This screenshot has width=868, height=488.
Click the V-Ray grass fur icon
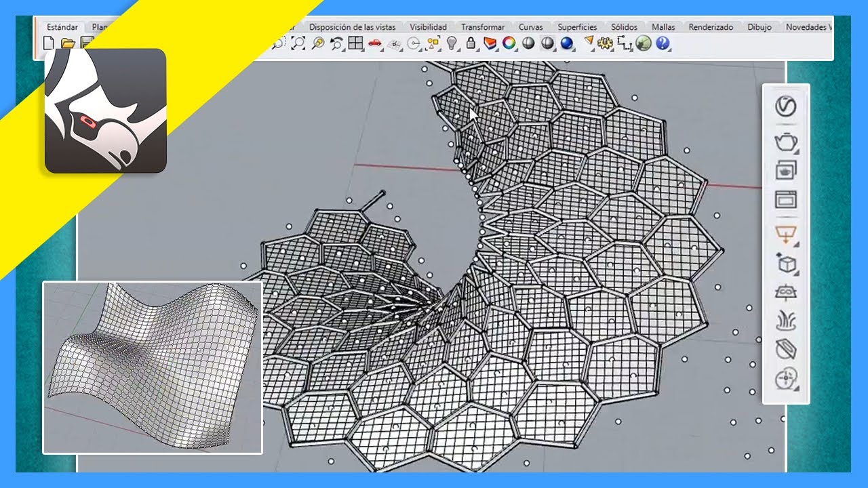(785, 320)
